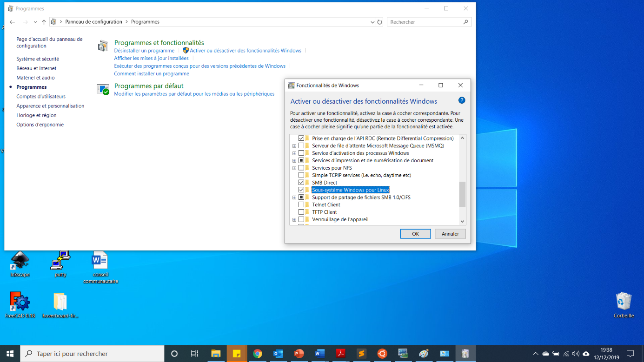The image size is (644, 362).
Task: Click the blue help question mark icon
Action: 461,100
